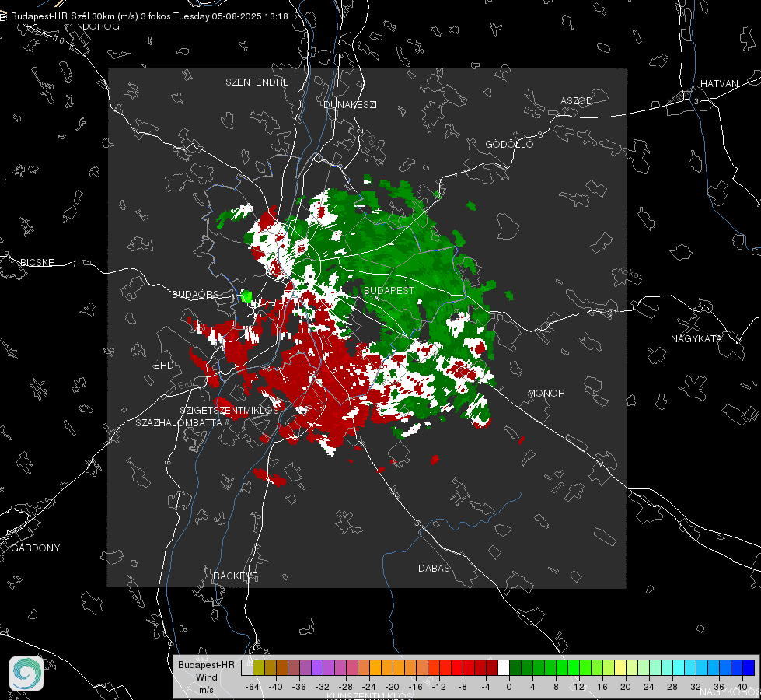761x700 pixels.
Task: Click the RÁCKEVE city label
Action: 236,576
